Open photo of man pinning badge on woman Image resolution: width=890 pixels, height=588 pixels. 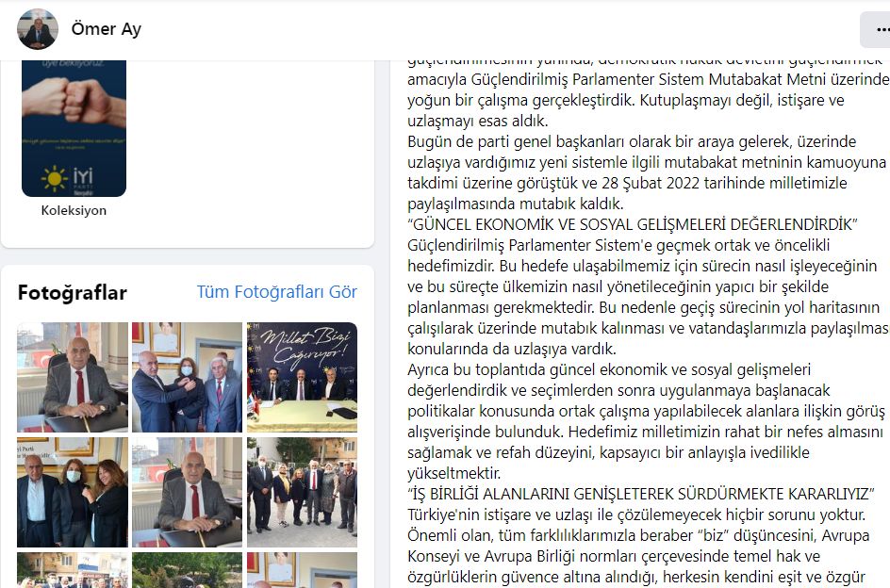click(188, 378)
